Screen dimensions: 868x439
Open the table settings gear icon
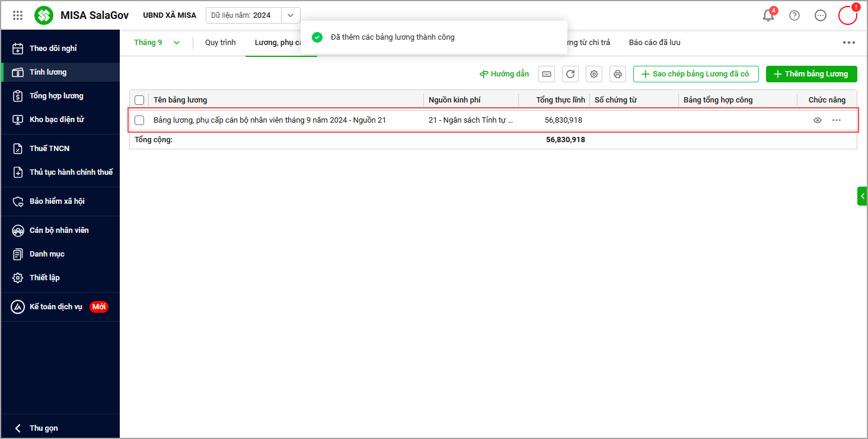click(594, 74)
